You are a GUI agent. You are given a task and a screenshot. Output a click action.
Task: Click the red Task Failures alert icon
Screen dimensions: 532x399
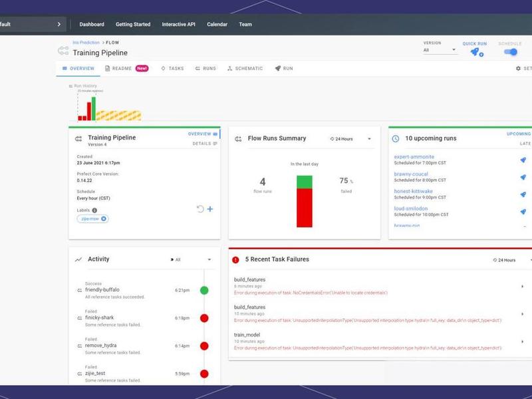click(235, 260)
